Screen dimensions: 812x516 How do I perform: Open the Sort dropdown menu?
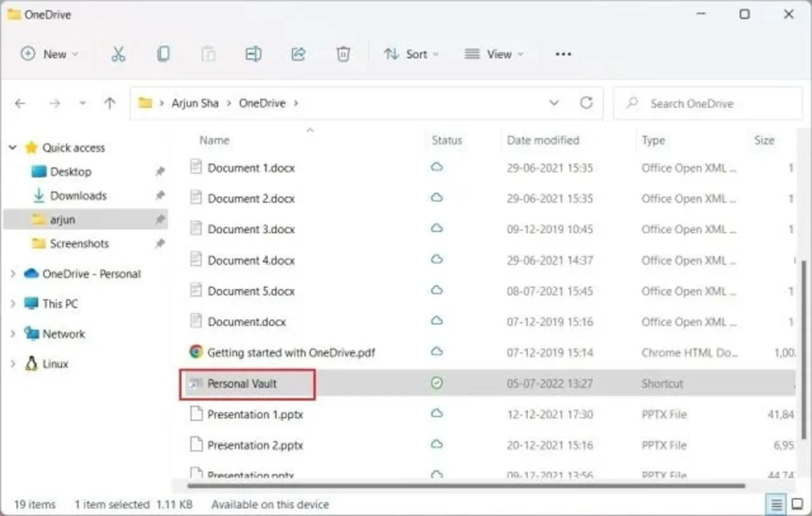411,54
